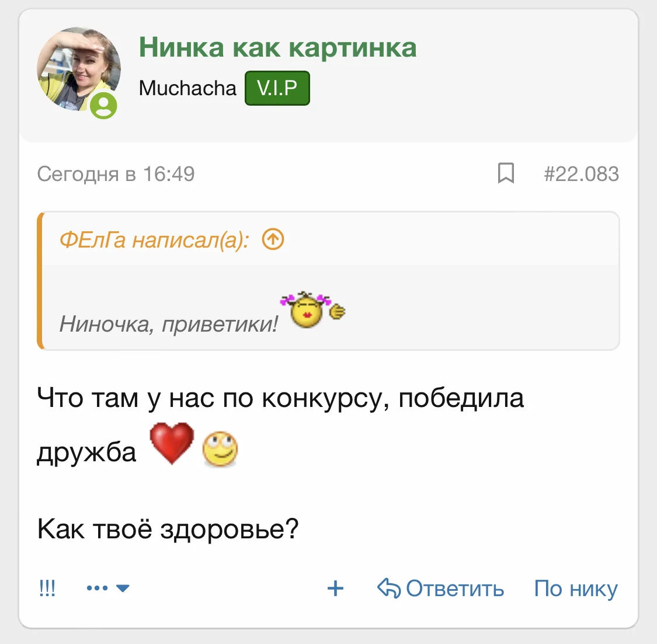Click the По нику link

(x=575, y=589)
